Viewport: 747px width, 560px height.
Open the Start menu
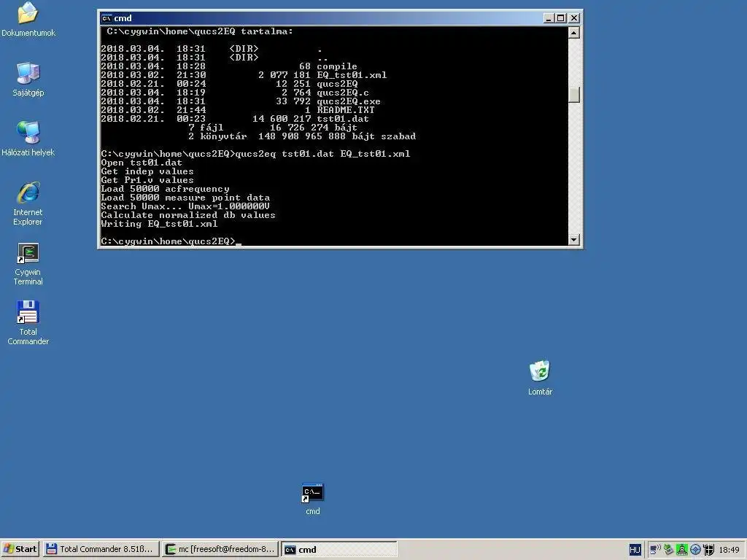tap(18, 549)
